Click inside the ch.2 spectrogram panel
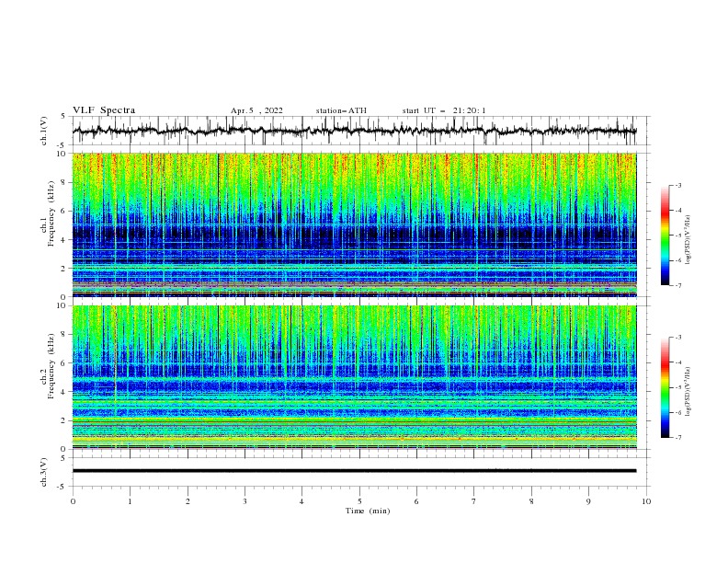Viewport: 728px width, 563px height. [x=355, y=377]
